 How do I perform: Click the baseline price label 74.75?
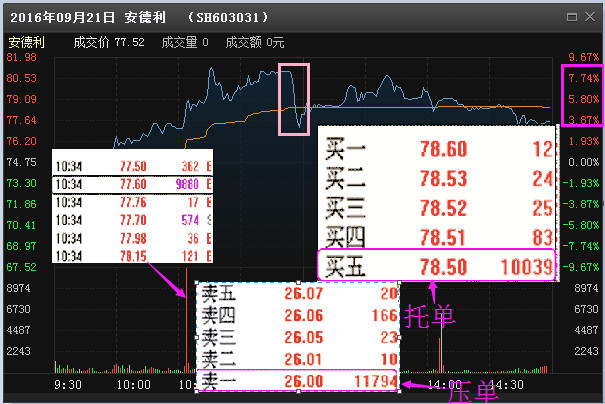pyautogui.click(x=21, y=162)
